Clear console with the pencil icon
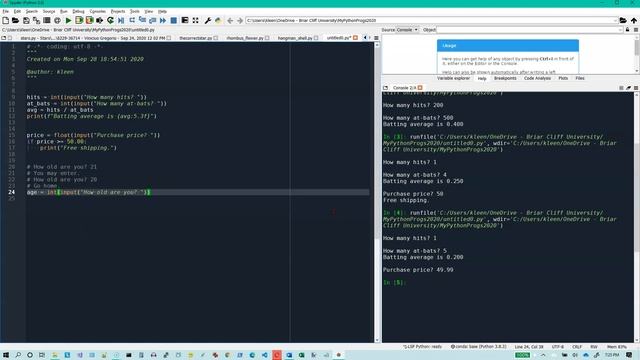The height and width of the screenshot is (360, 640). 629,88
